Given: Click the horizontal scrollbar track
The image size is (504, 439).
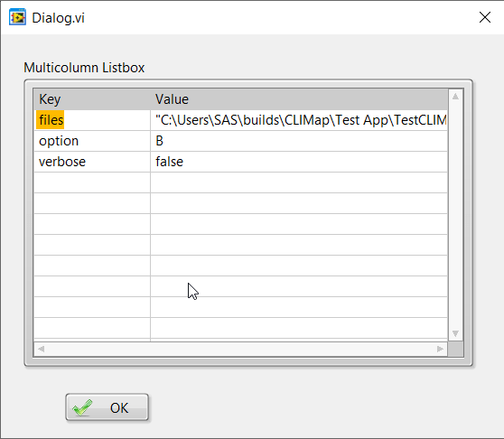Looking at the screenshot, I should 241,349.
